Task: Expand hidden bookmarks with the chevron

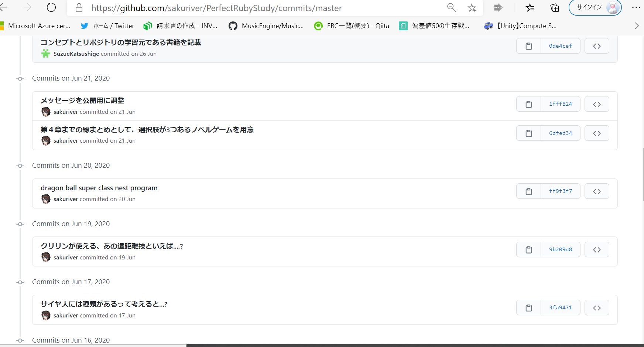Action: (x=636, y=25)
